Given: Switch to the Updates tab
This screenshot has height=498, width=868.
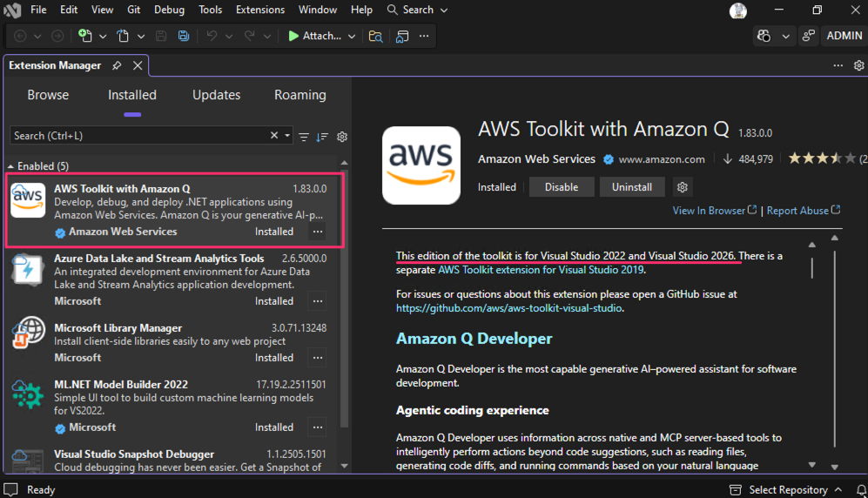Looking at the screenshot, I should [x=216, y=95].
